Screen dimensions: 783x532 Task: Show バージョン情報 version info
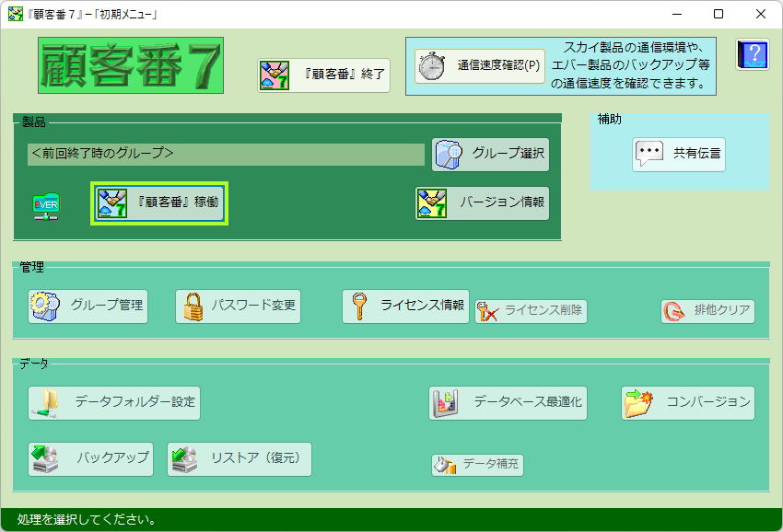(483, 203)
